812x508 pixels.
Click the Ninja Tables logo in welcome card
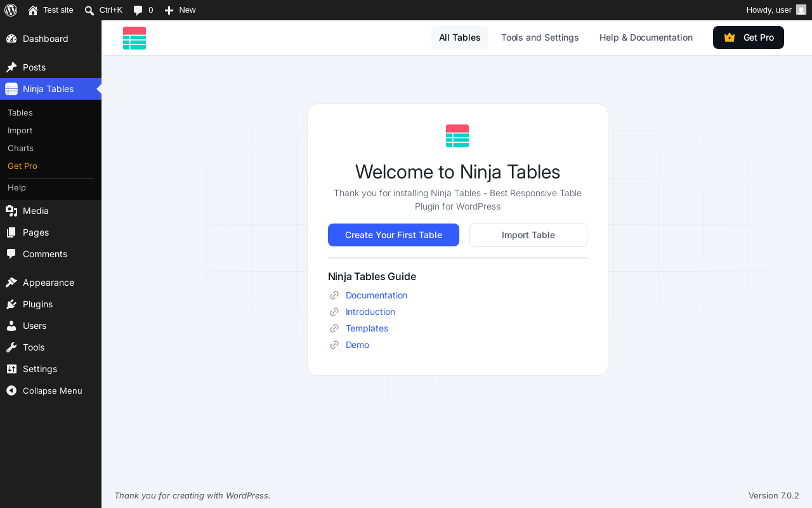click(457, 136)
